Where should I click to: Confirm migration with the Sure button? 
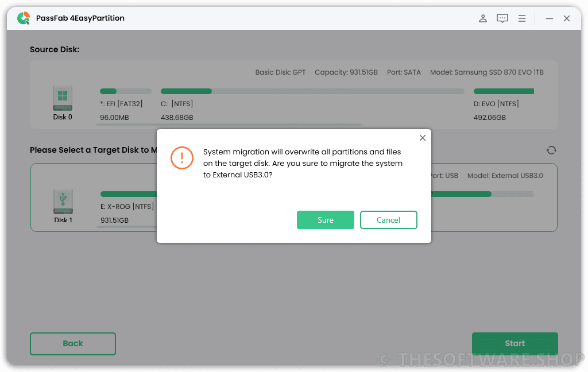coord(326,220)
